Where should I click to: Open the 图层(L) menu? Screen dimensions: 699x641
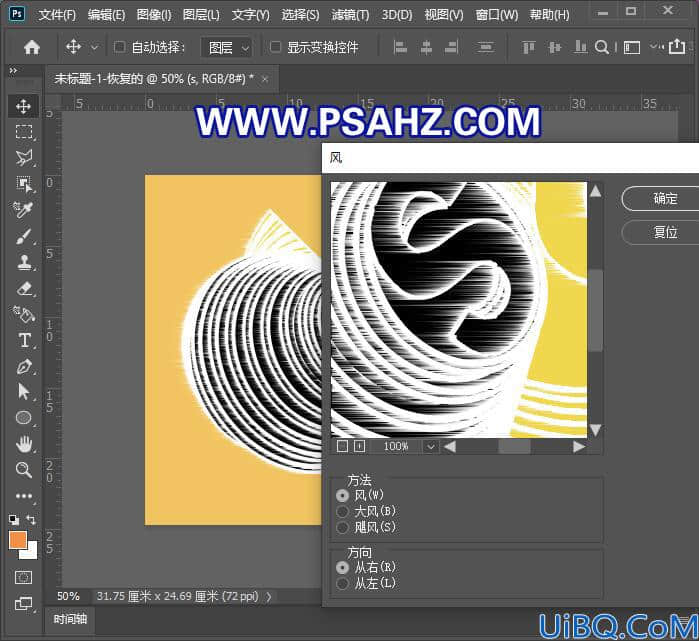click(201, 15)
